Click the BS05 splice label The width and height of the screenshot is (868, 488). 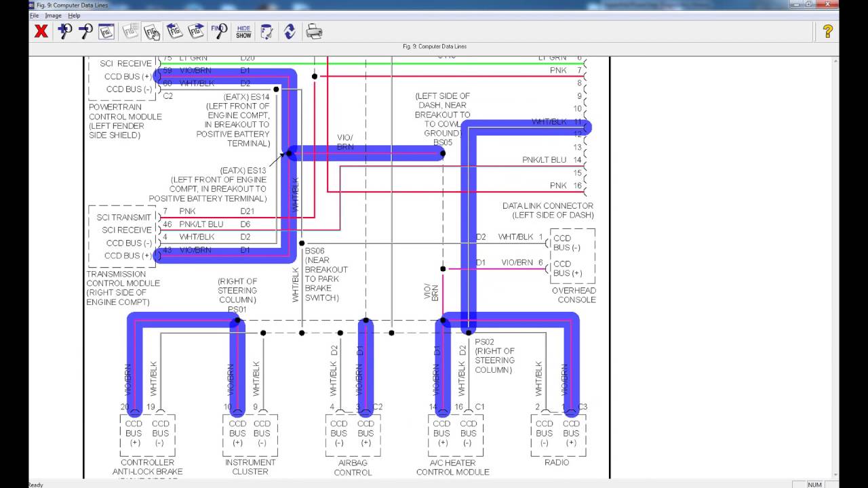pos(442,143)
